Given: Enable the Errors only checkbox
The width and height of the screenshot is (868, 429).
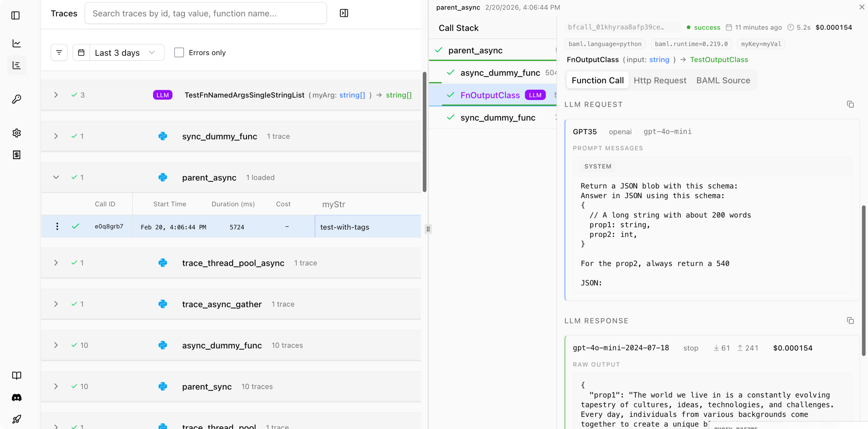Looking at the screenshot, I should click(x=179, y=52).
